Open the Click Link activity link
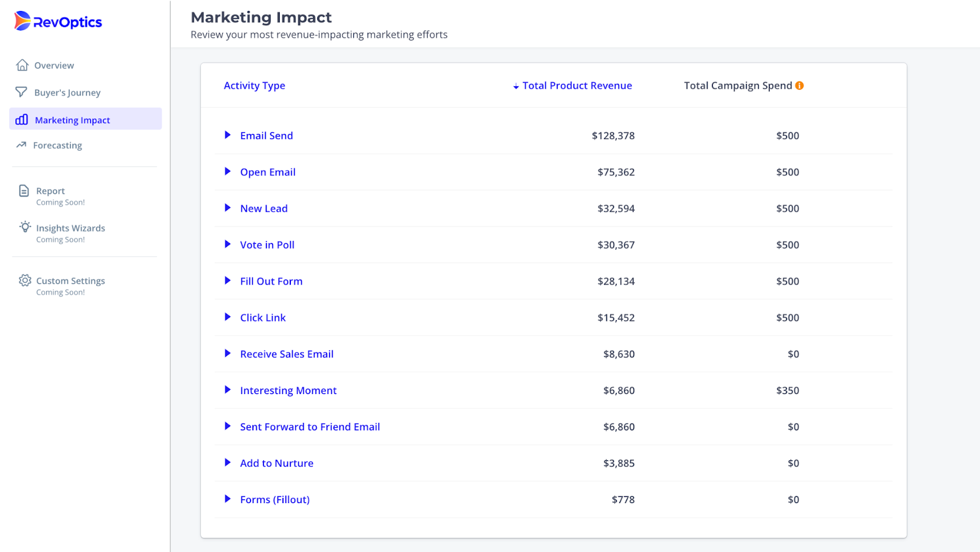Screen dimensions: 980x552 tap(263, 318)
